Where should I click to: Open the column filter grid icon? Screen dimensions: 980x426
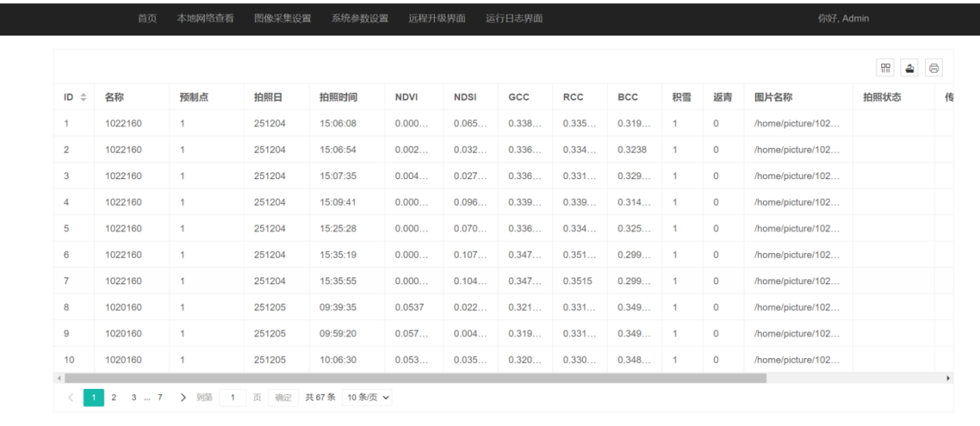(885, 68)
